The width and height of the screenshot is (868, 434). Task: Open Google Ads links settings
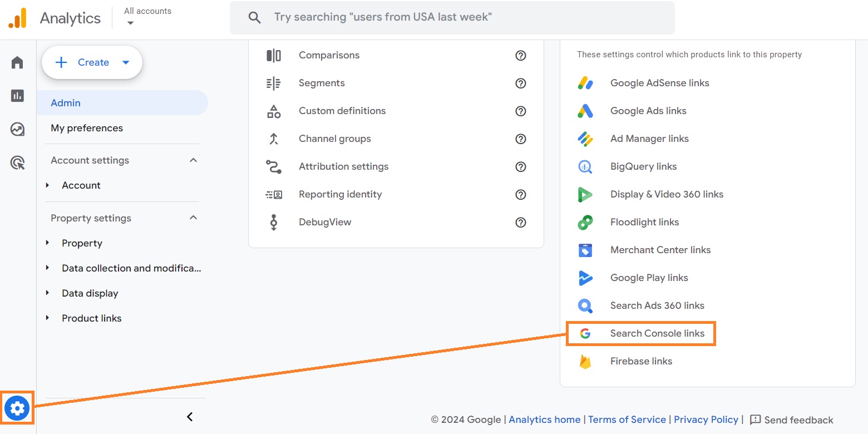pos(648,111)
